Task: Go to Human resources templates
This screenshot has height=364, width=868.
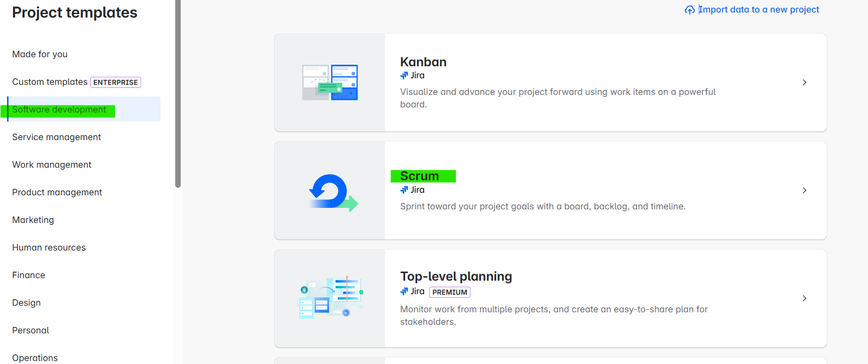Action: tap(49, 248)
